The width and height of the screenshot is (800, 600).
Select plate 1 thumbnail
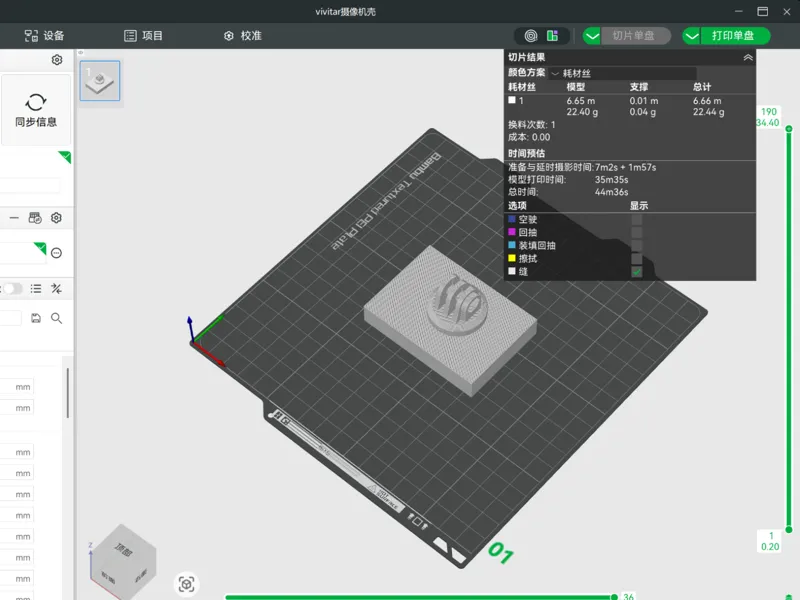point(100,81)
